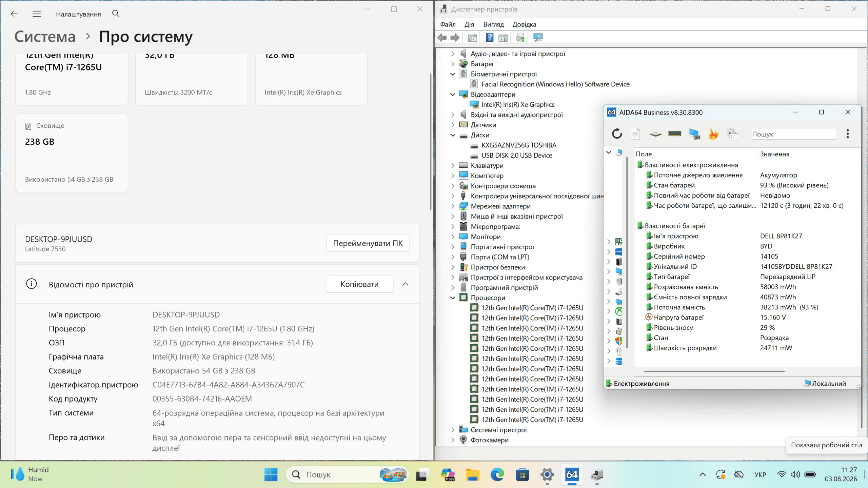The width and height of the screenshot is (868, 488).
Task: Collapse the Відеоадаптери node
Action: (x=453, y=94)
